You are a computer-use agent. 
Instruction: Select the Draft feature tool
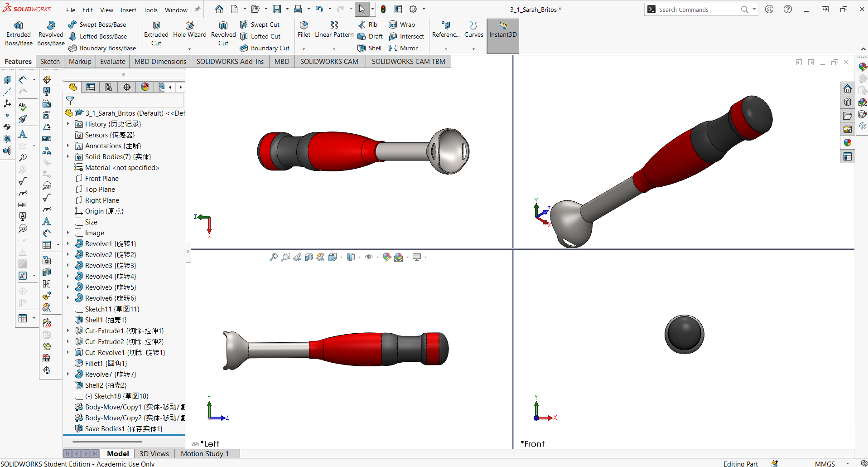click(370, 36)
